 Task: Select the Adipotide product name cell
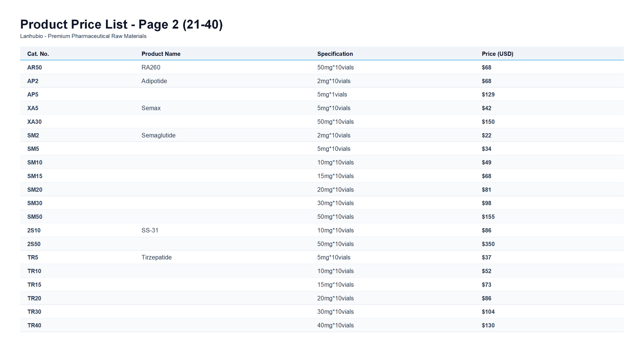click(154, 81)
